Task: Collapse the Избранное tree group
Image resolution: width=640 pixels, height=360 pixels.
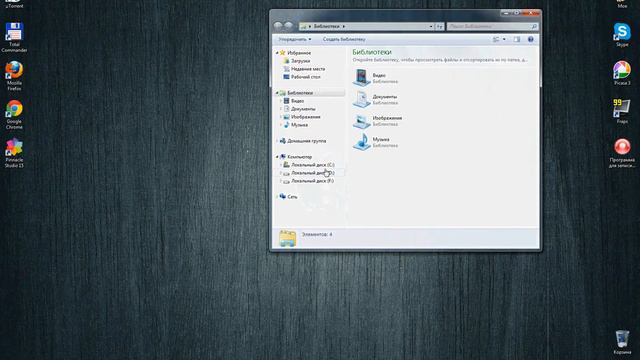Action: (277, 53)
